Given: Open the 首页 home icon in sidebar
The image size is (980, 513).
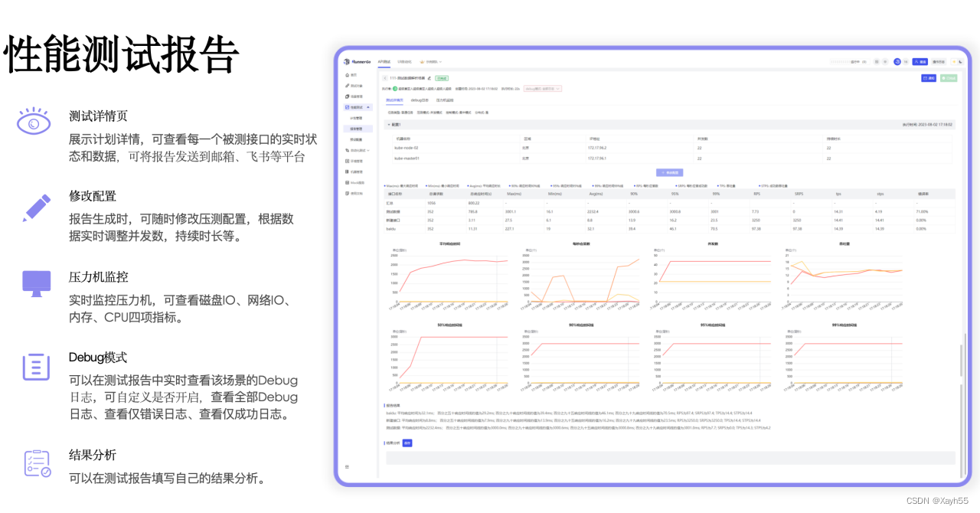Looking at the screenshot, I should [347, 74].
